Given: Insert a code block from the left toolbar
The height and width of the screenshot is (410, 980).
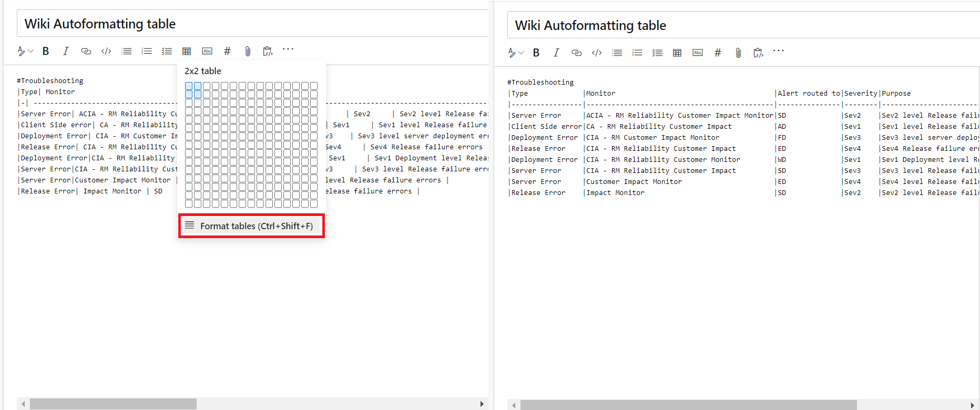Looking at the screenshot, I should pyautogui.click(x=106, y=51).
